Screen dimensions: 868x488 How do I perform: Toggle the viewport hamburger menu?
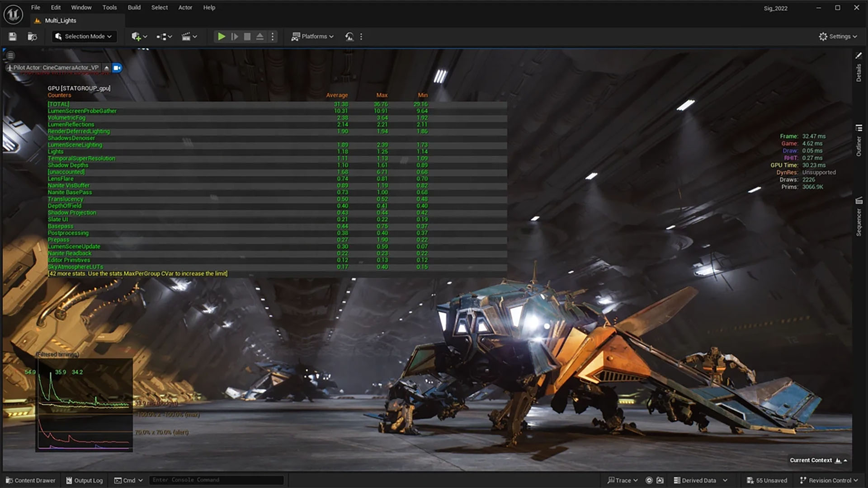point(9,55)
